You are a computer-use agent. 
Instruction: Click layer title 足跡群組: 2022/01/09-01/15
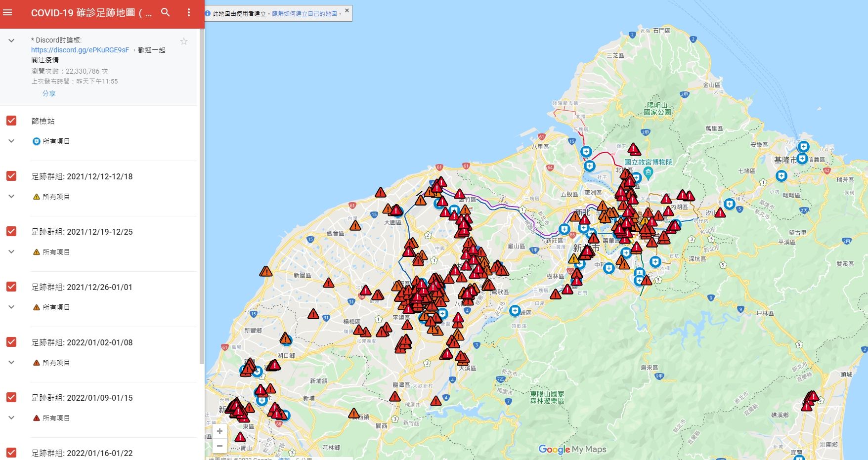pos(82,398)
